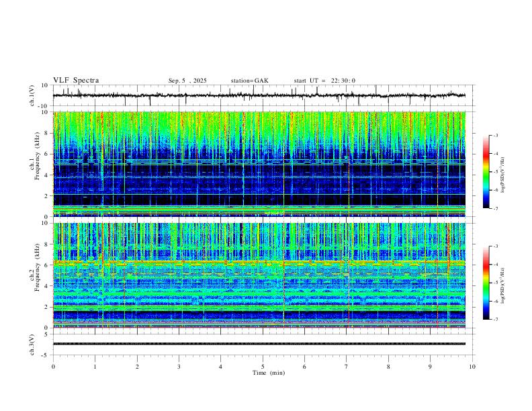Click the time-axis tick label "8"
532x411 pixels.
pyautogui.click(x=388, y=367)
